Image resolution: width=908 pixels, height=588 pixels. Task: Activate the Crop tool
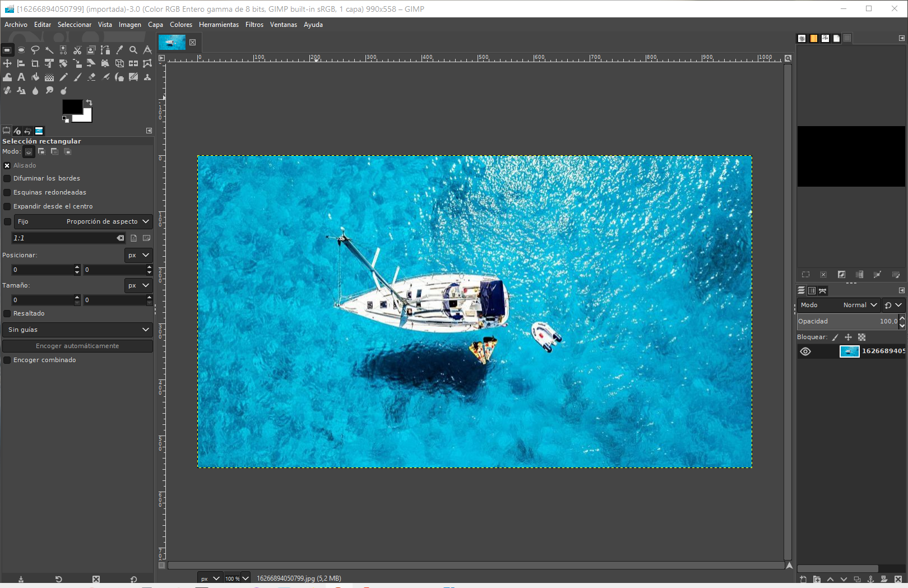35,63
